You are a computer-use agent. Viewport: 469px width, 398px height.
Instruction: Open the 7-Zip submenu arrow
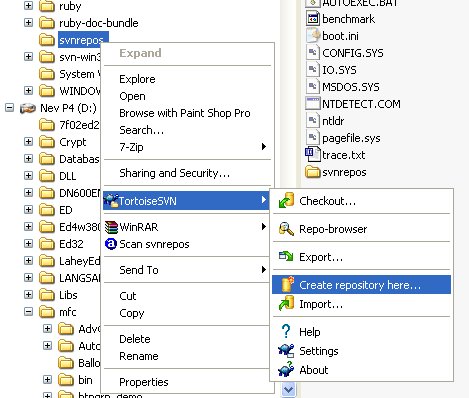pos(264,147)
